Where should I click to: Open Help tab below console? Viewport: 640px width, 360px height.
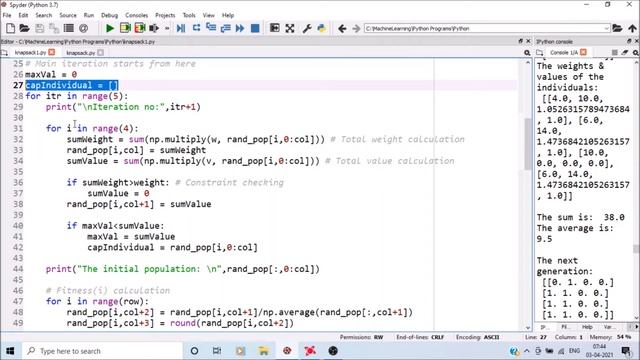tap(587, 327)
